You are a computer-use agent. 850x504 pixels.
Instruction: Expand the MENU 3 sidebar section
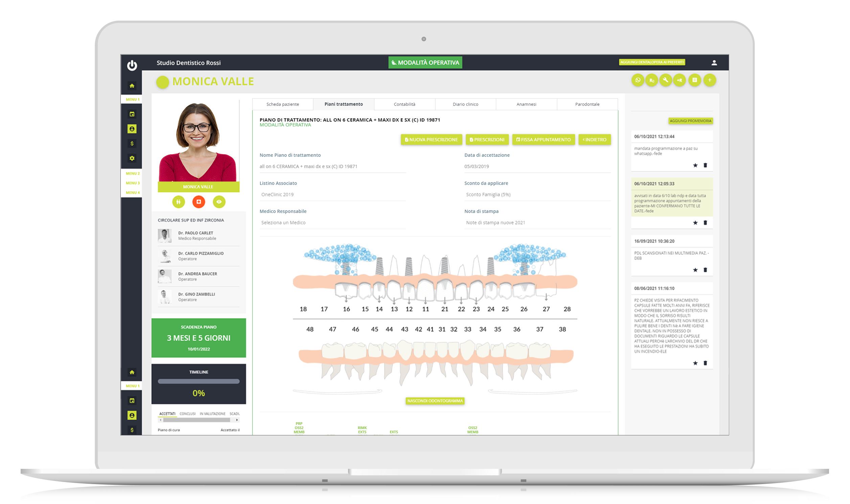coord(133,183)
